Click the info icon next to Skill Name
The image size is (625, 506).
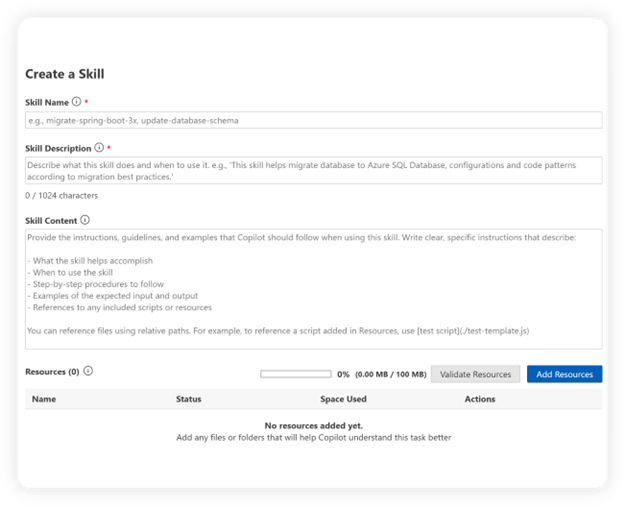click(76, 102)
